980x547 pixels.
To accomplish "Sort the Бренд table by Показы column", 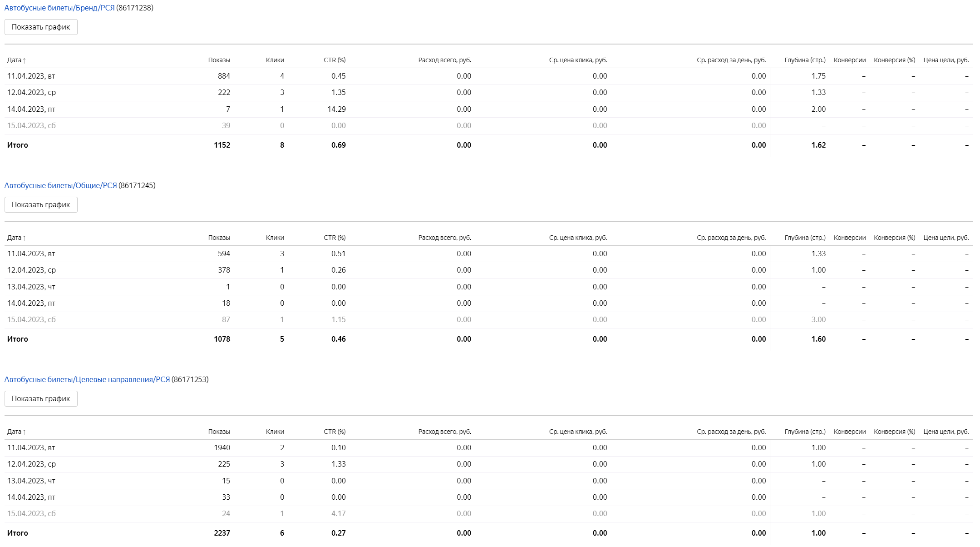I will coord(219,60).
